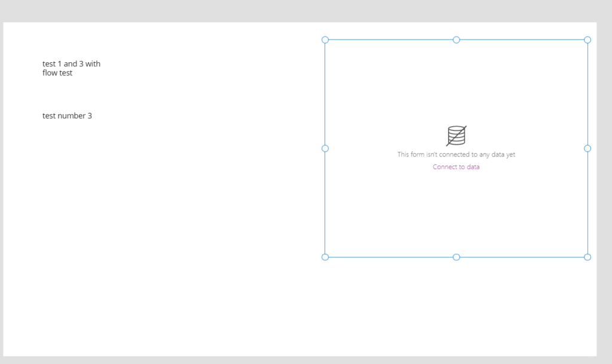Image resolution: width=612 pixels, height=364 pixels.
Task: Select 'This form isn't connected to any data yet' text
Action: [456, 154]
